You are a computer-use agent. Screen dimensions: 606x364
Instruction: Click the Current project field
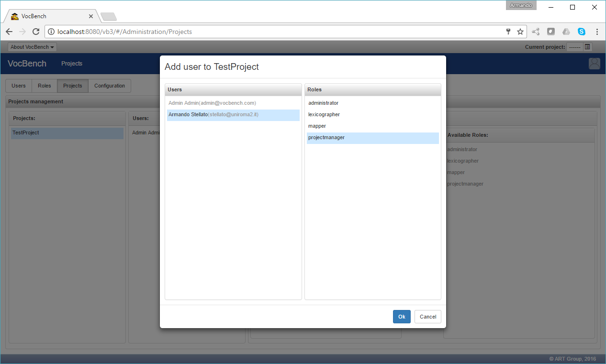(x=575, y=47)
